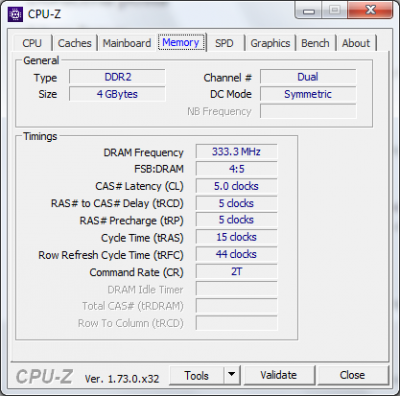Minimize the CPU-Z window
Screen dimensions: 400x396
click(309, 11)
